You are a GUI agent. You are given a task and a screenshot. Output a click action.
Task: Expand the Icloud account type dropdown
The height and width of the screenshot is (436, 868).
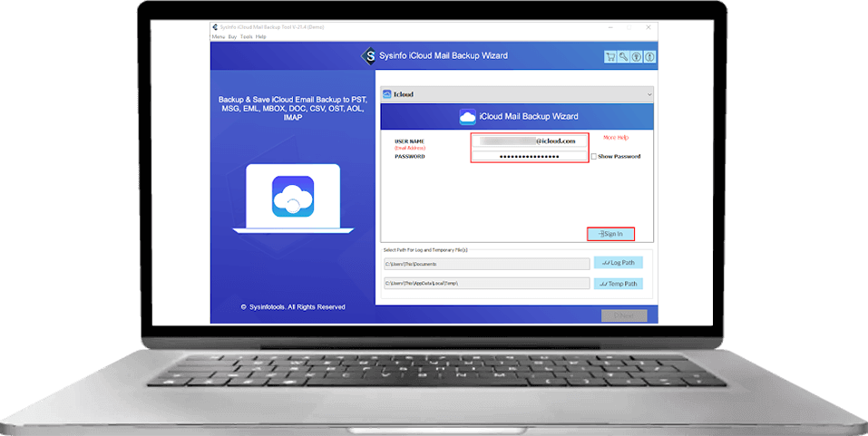coord(517,94)
